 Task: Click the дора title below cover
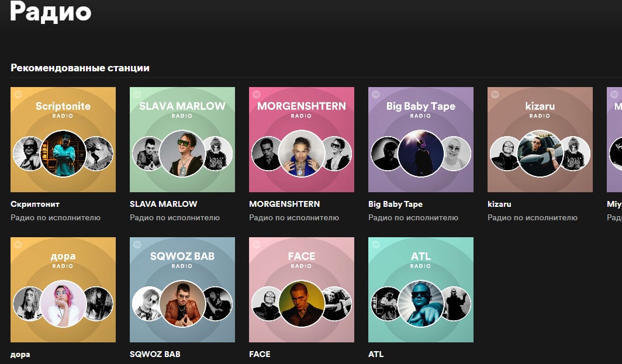pyautogui.click(x=20, y=355)
